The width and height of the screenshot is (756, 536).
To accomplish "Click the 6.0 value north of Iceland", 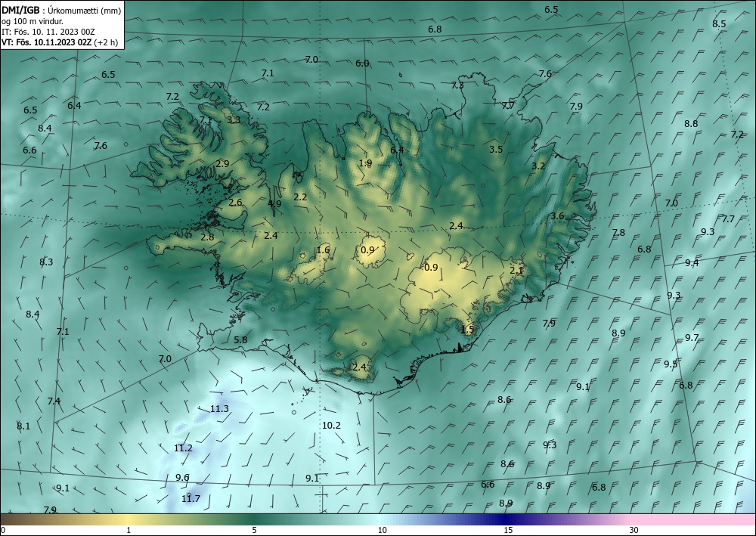I will tap(362, 64).
